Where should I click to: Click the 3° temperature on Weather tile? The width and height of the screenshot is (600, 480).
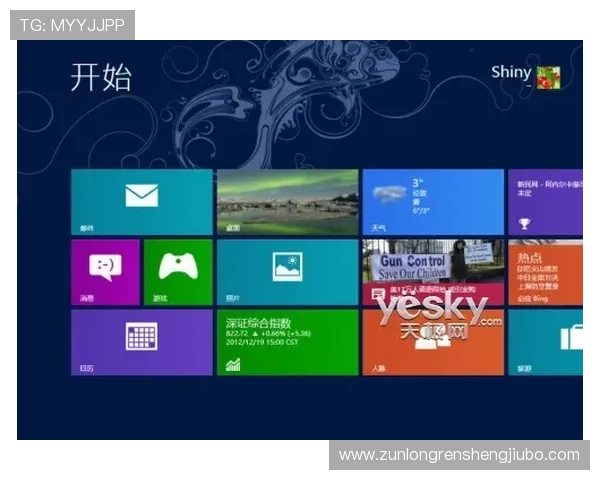[x=418, y=183]
